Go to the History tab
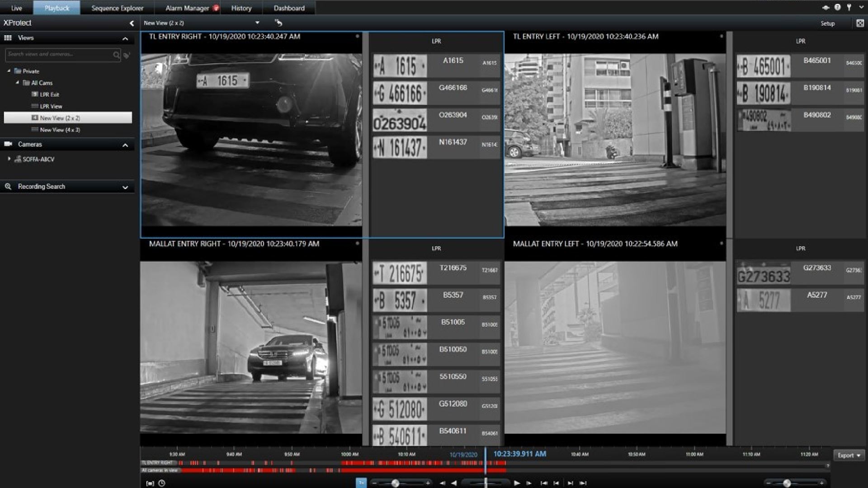This screenshot has height=488, width=868. coord(241,8)
